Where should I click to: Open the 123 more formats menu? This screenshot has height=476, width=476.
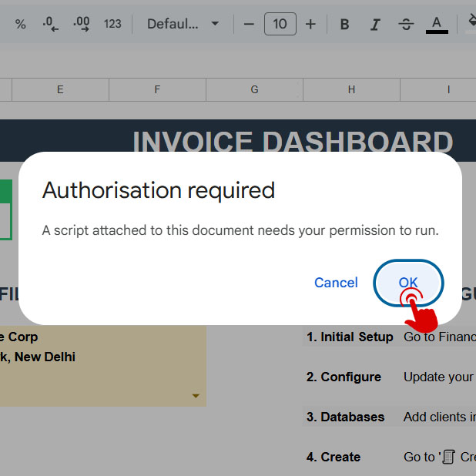(112, 24)
